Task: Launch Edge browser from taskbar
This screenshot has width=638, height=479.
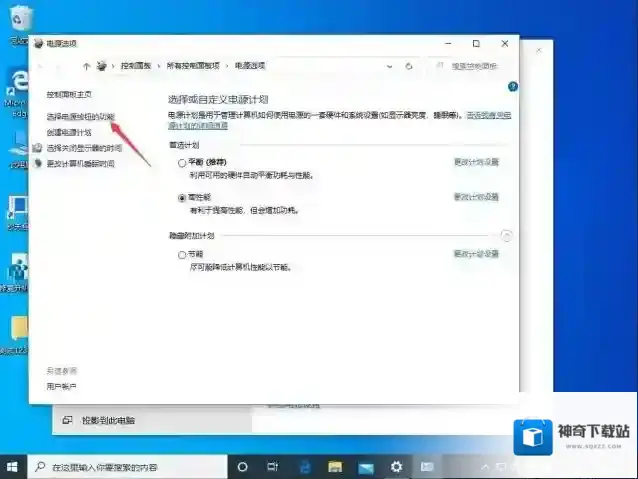Action: (303, 466)
